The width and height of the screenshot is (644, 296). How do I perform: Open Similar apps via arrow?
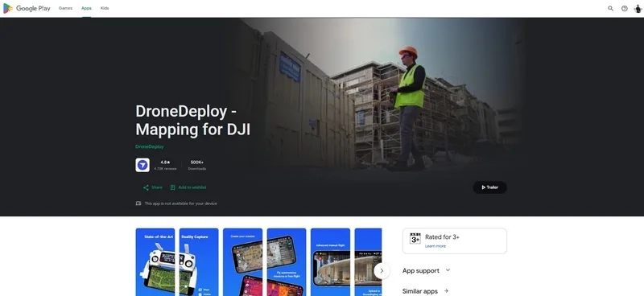(446, 291)
